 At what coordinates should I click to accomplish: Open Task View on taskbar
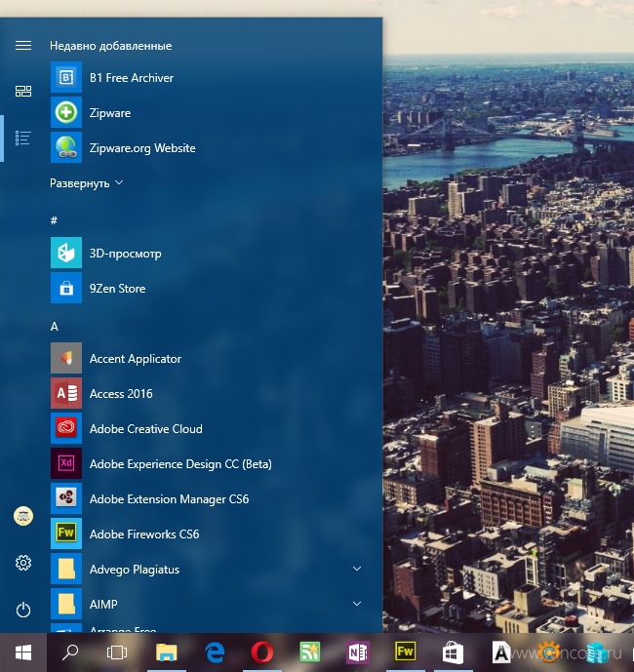click(x=117, y=652)
